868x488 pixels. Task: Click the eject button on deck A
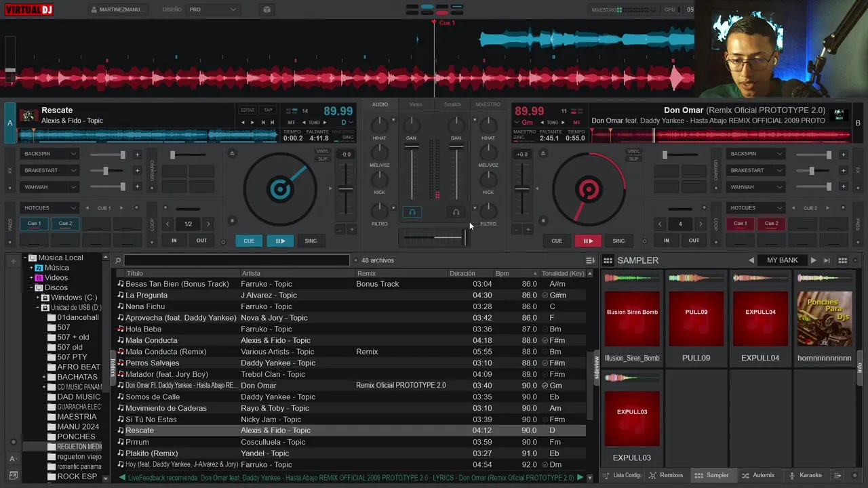pos(232,153)
